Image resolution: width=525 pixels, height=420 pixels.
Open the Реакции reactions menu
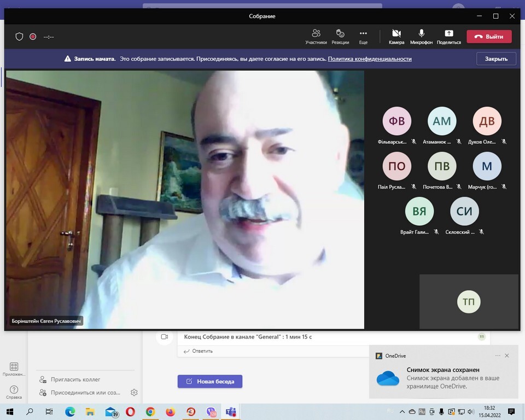click(x=340, y=36)
